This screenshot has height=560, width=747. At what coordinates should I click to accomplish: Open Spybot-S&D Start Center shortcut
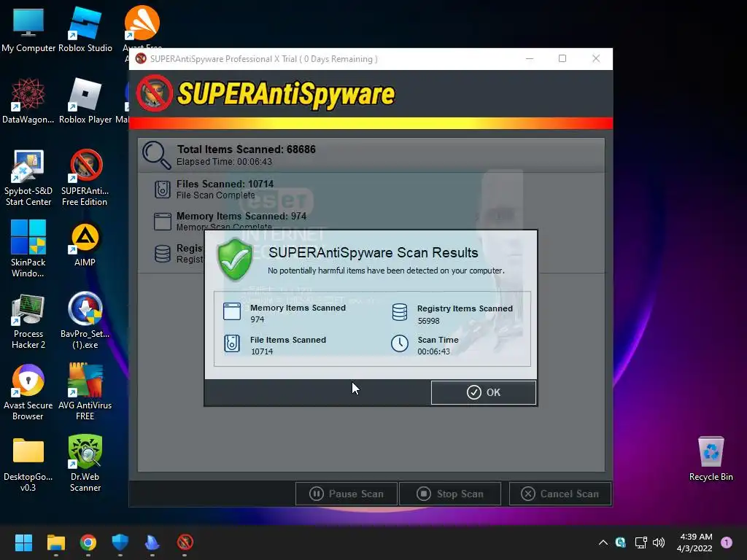pyautogui.click(x=28, y=177)
